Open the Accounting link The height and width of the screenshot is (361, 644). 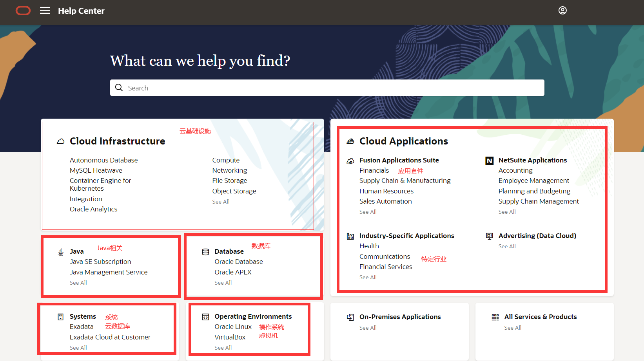(x=515, y=170)
